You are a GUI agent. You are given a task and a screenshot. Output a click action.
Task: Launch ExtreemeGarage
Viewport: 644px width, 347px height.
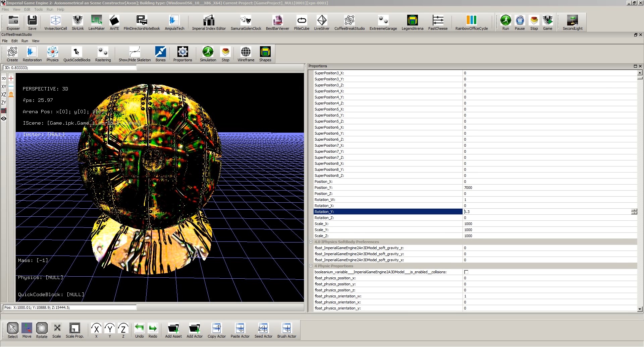(x=383, y=22)
